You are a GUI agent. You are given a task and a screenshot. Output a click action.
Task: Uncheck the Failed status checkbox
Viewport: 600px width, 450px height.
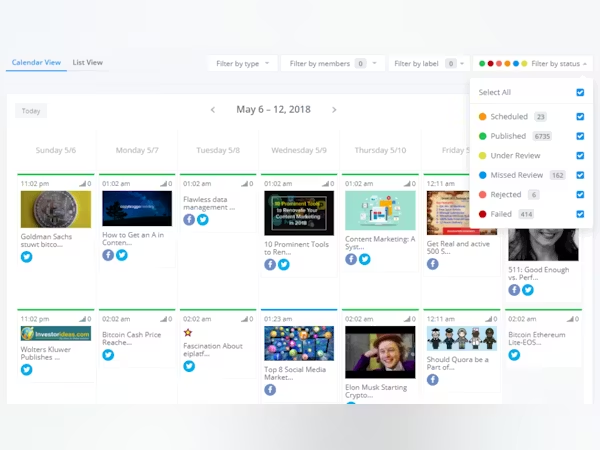point(580,214)
